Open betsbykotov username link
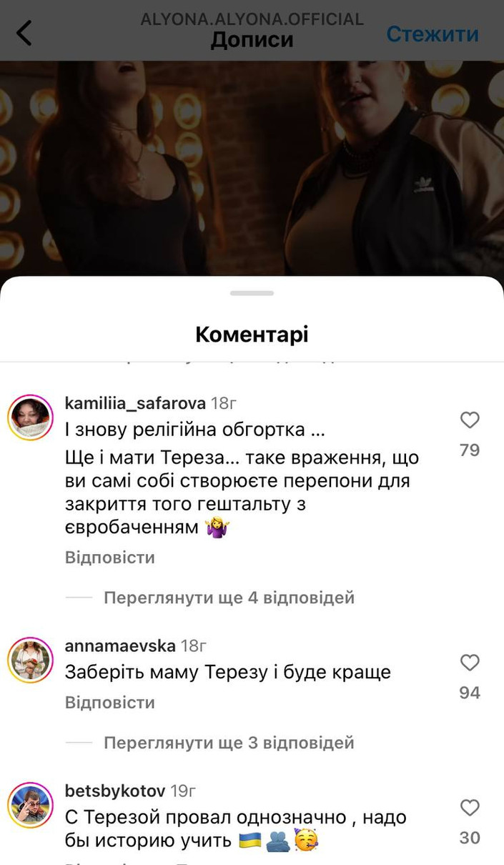Screen dimensions: 504x865 115,791
